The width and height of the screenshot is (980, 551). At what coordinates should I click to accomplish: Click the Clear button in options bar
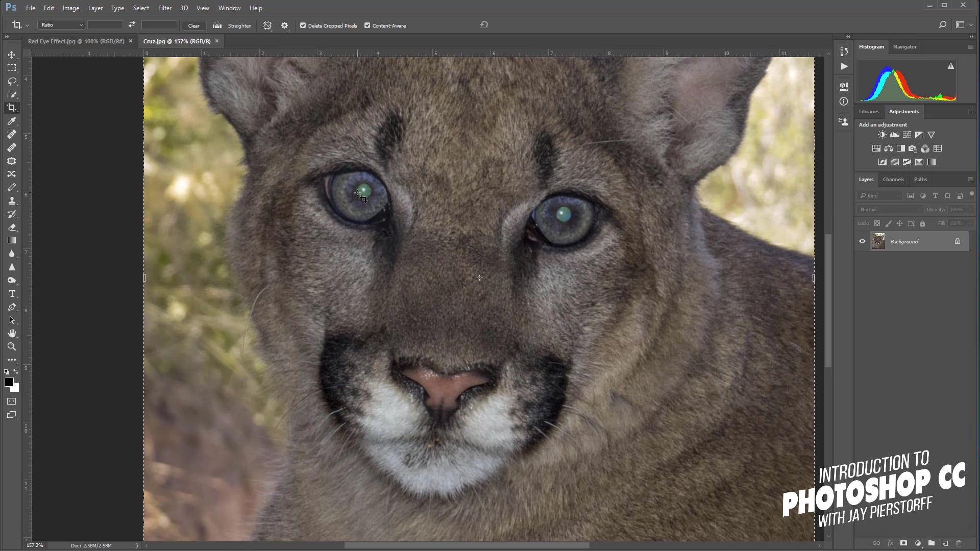click(194, 25)
